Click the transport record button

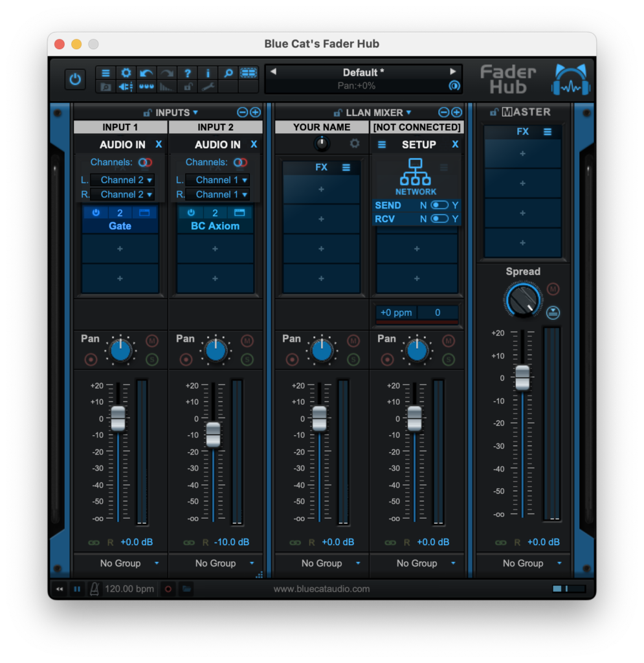(168, 589)
